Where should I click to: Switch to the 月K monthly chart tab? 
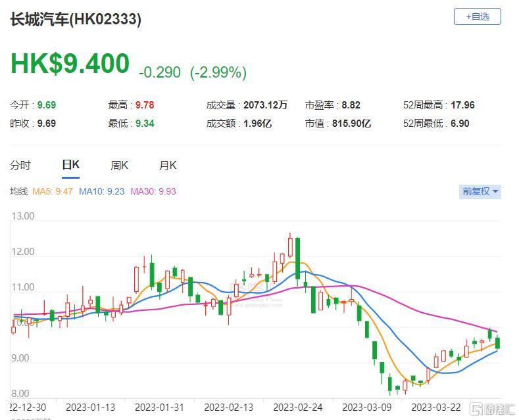click(168, 166)
